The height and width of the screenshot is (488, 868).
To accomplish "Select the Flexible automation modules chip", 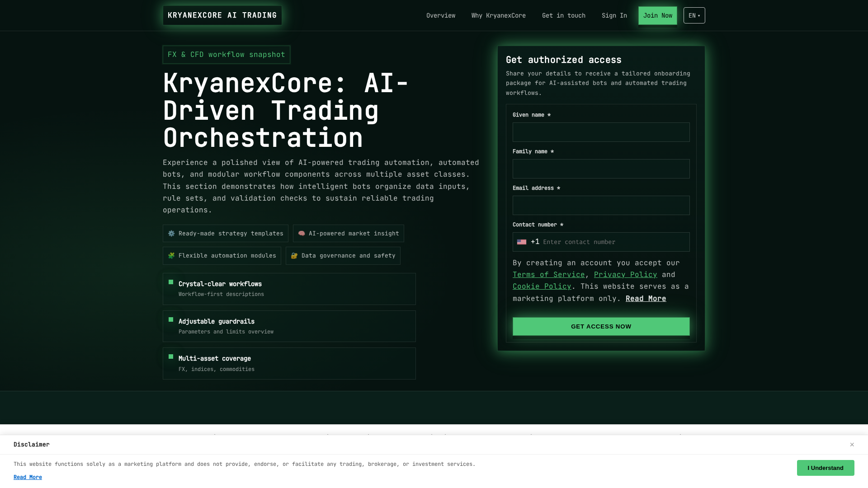I will tap(222, 256).
